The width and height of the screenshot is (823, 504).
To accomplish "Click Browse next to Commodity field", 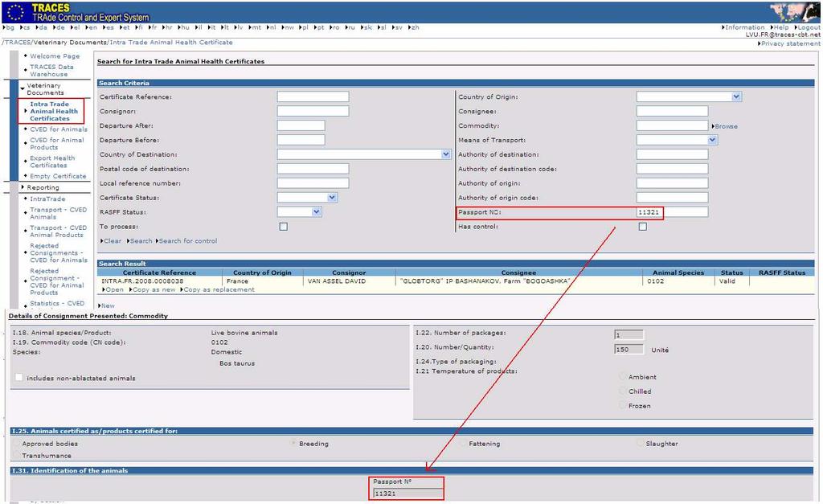I will pos(726,126).
